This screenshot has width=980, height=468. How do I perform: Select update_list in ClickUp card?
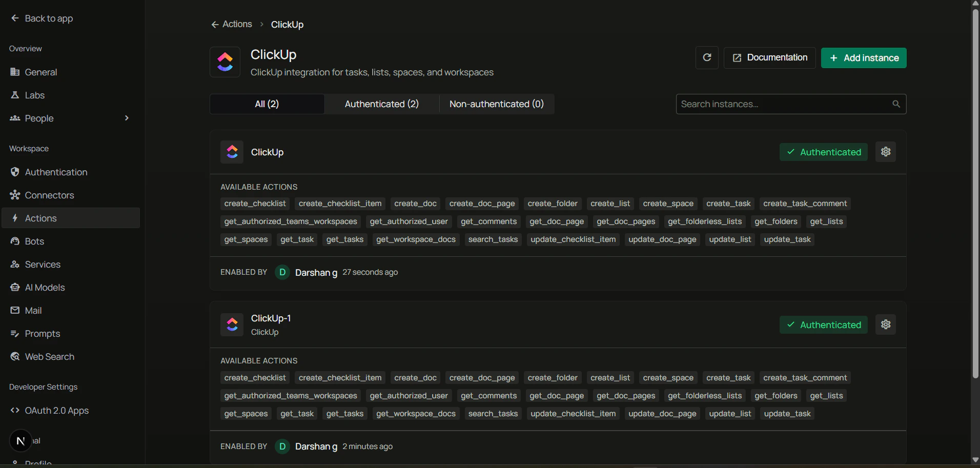pos(730,239)
